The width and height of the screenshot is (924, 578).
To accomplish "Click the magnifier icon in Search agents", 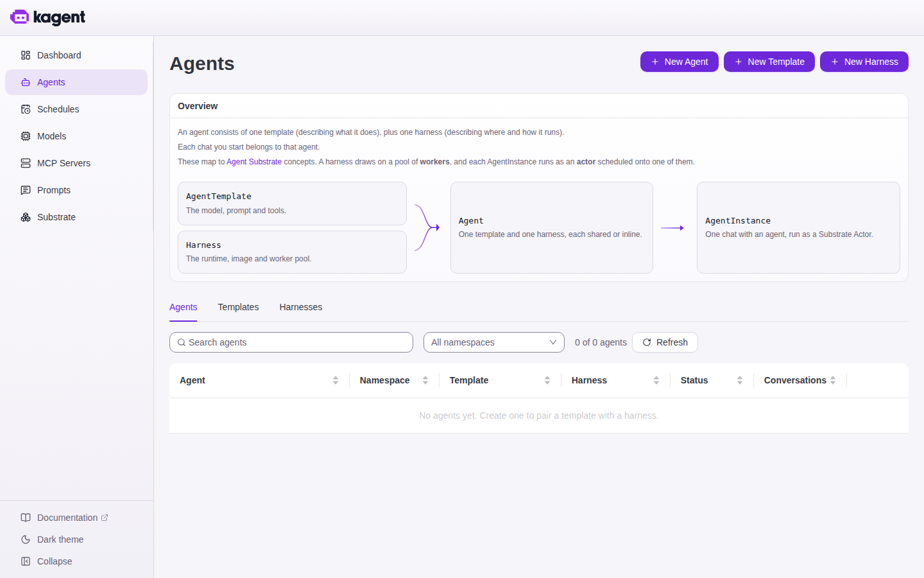I will (x=182, y=342).
